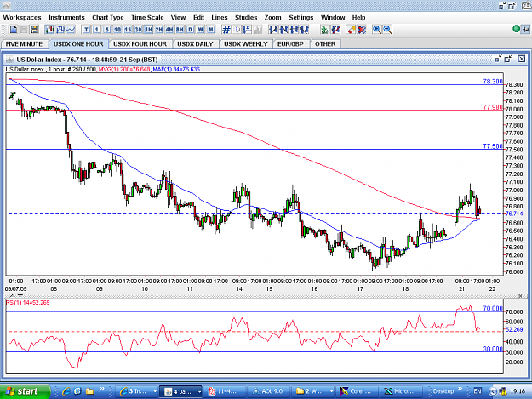
Task: Click the MVG(1) 200 study label
Action: coord(124,69)
